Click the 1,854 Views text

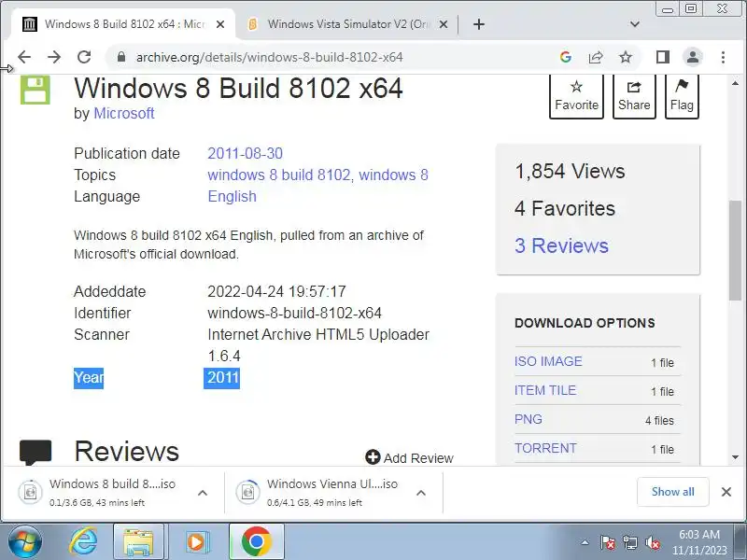click(x=570, y=172)
